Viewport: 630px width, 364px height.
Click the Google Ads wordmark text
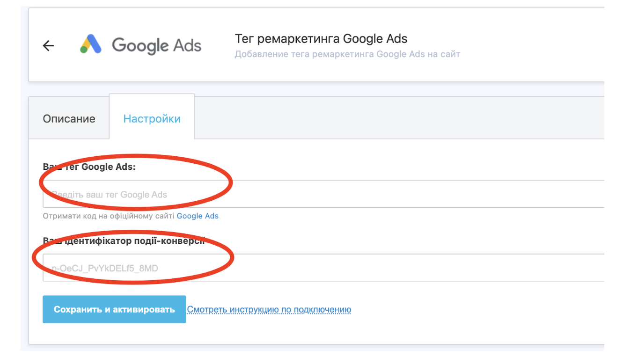pyautogui.click(x=156, y=45)
